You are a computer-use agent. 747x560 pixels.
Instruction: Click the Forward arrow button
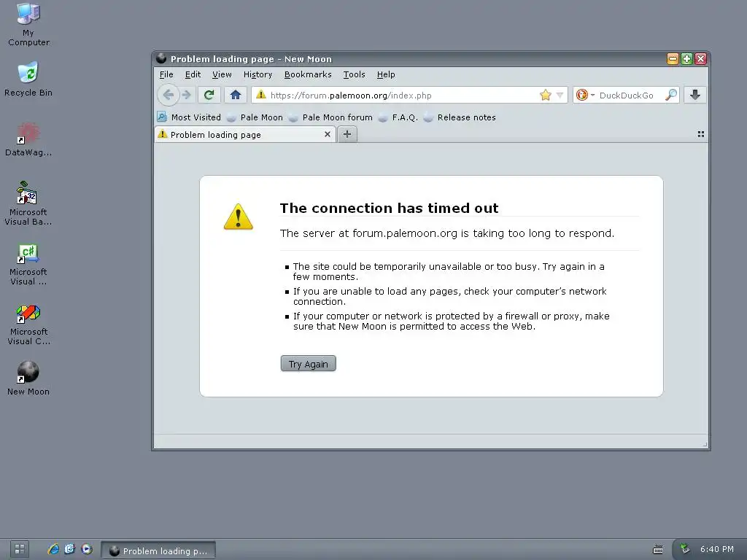[186, 95]
